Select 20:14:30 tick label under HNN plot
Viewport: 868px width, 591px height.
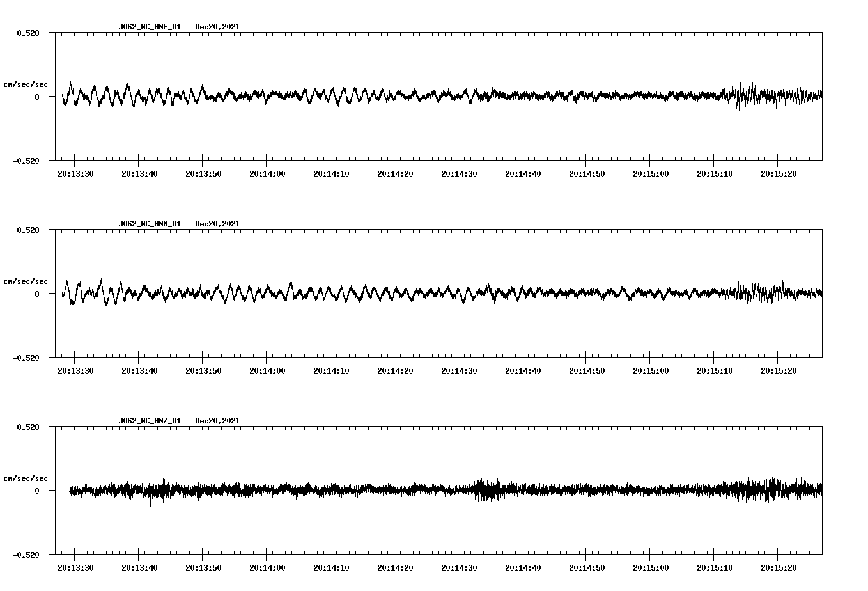(459, 370)
